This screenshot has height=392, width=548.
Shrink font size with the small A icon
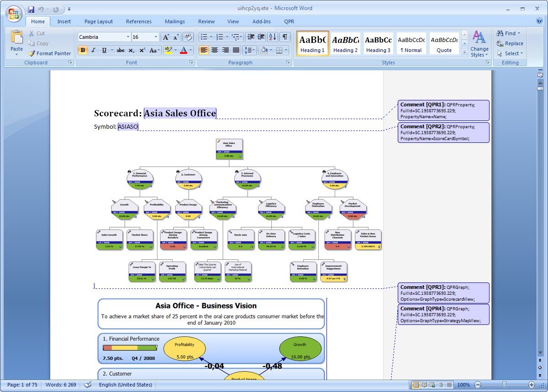(x=176, y=37)
